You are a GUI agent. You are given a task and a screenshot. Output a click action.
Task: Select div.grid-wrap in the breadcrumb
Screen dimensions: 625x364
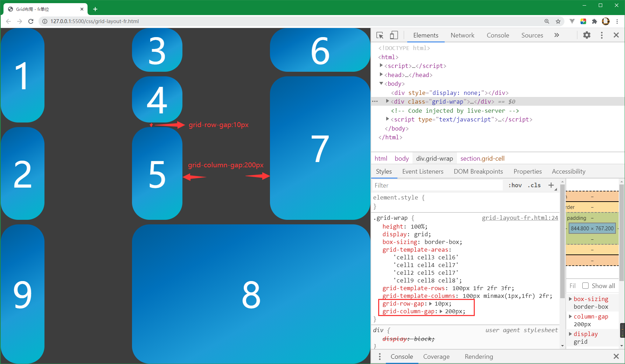pyautogui.click(x=435, y=159)
